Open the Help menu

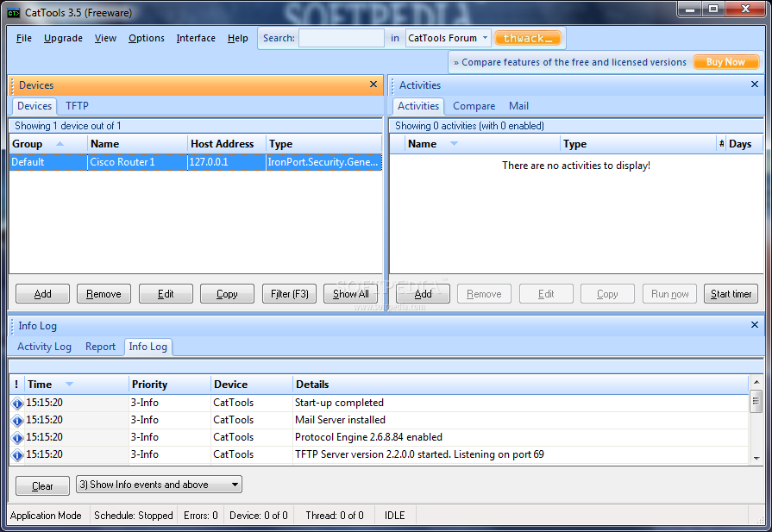[237, 38]
